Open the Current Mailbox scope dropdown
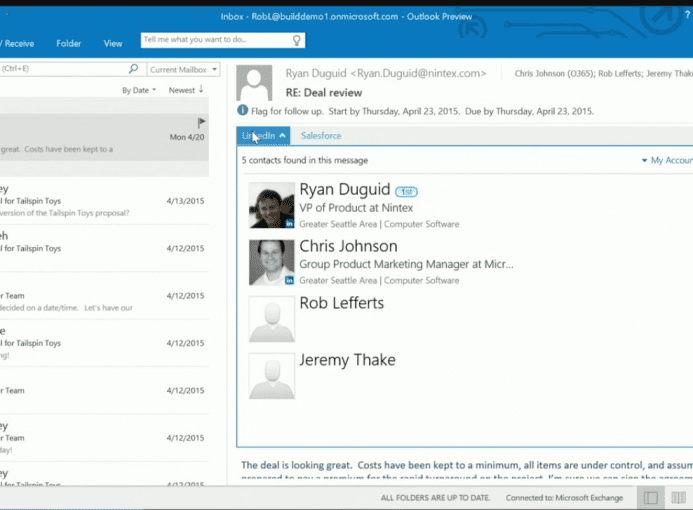 [184, 69]
